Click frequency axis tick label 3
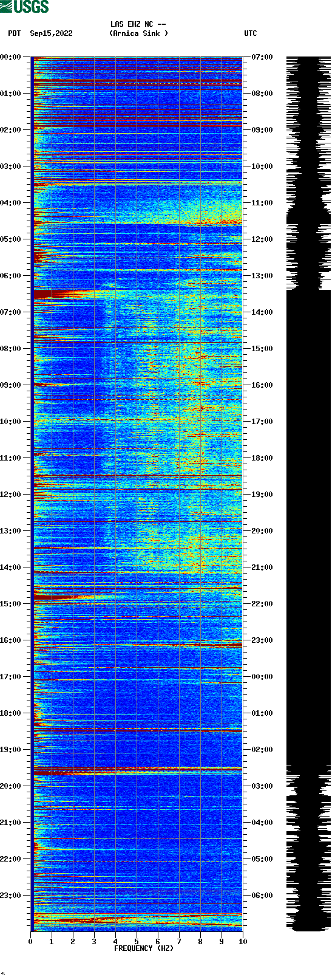 tap(94, 942)
